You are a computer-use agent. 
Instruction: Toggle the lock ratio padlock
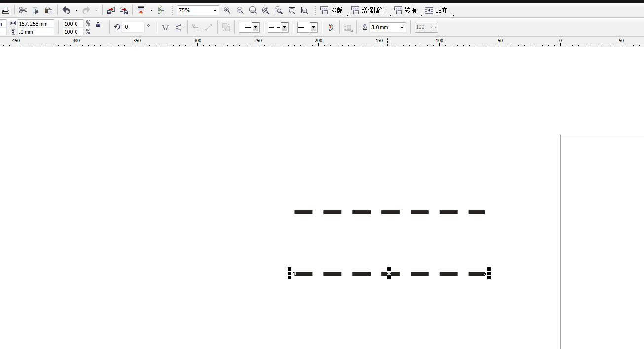click(x=98, y=24)
